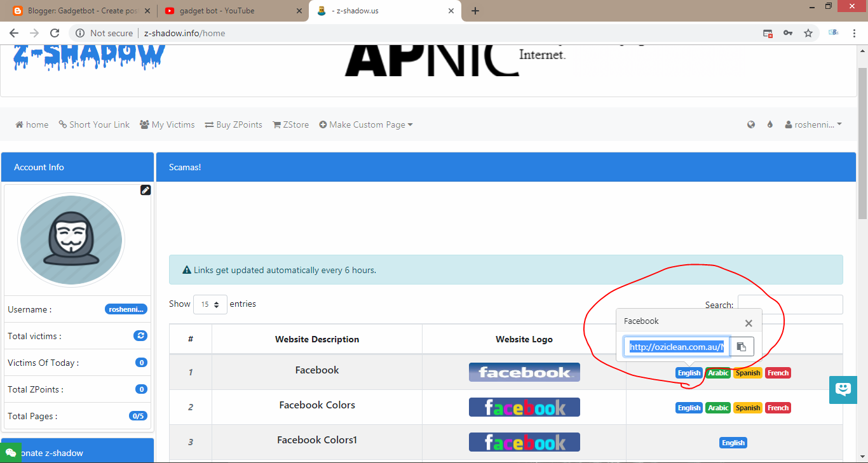Choose English for Facebook Colors row
Screen dimensions: 868x463
[689, 408]
